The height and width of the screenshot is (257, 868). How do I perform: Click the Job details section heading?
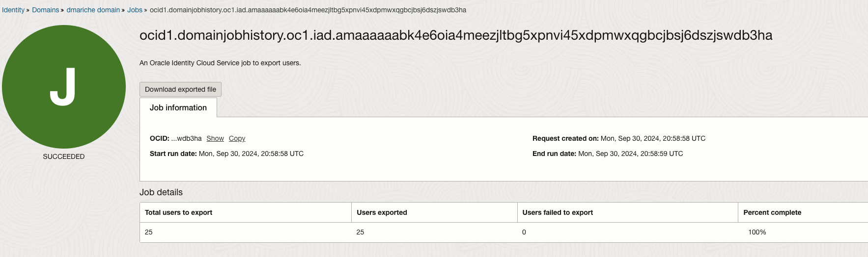[161, 192]
